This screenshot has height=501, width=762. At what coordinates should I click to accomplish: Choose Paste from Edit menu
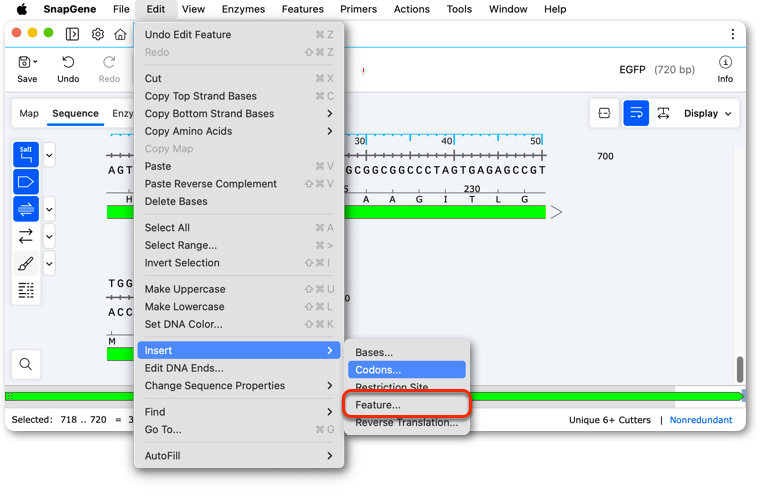click(x=239, y=166)
